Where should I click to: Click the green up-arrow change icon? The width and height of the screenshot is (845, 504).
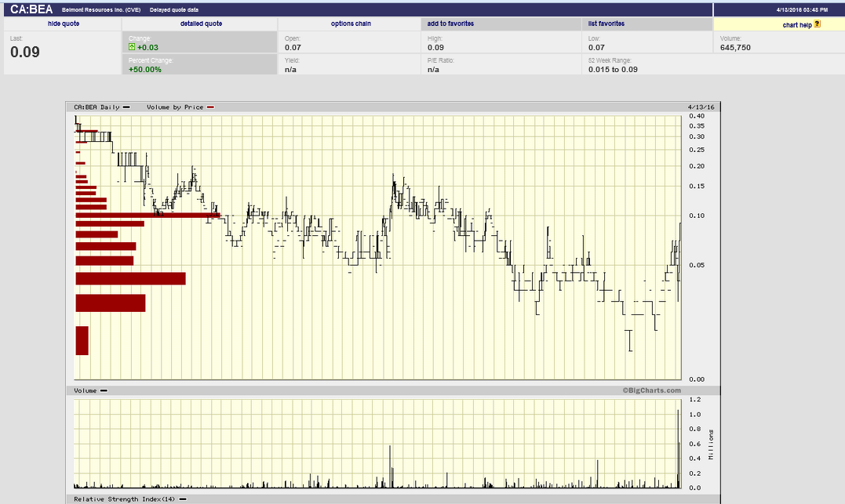click(132, 47)
